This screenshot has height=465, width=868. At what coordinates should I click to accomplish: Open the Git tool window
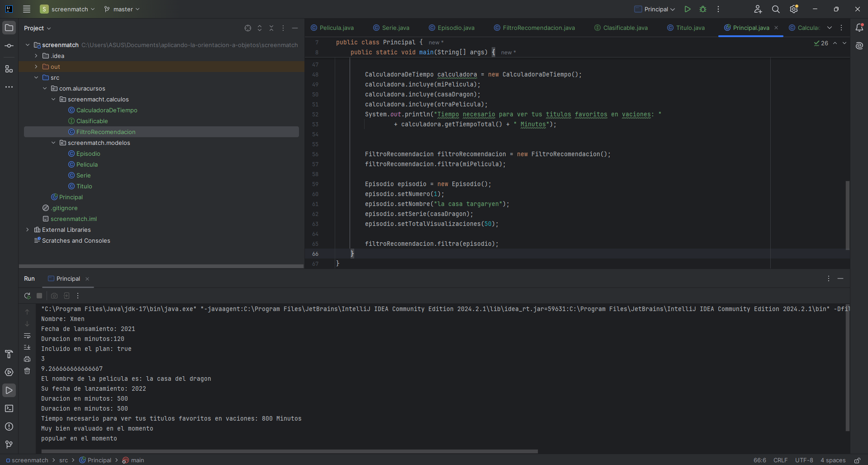coord(9,445)
